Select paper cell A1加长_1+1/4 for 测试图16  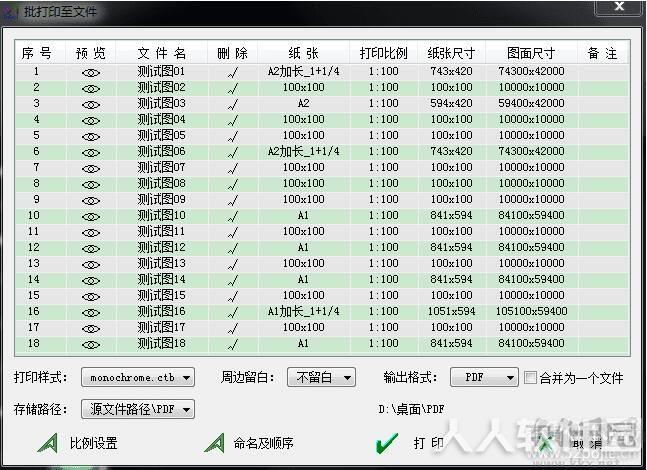pyautogui.click(x=303, y=311)
